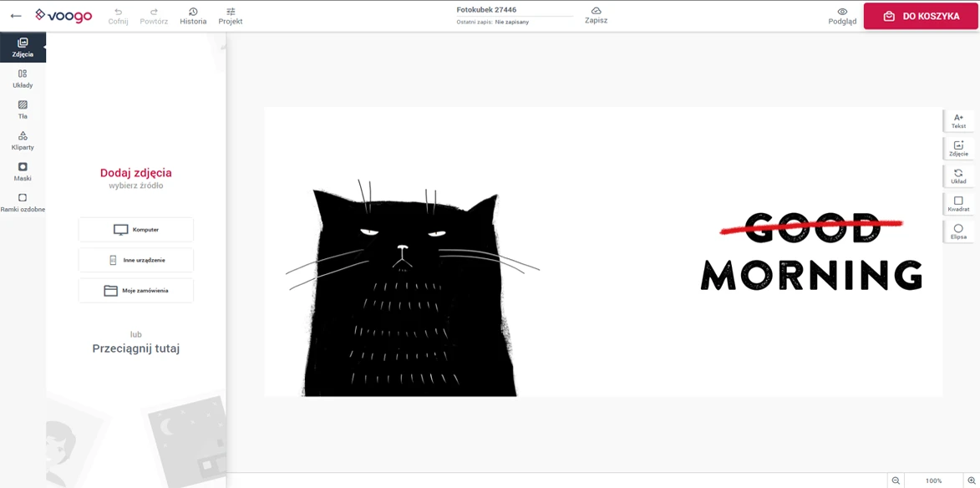The image size is (980, 488).
Task: Zoom out with minus magnifier
Action: coord(896,480)
